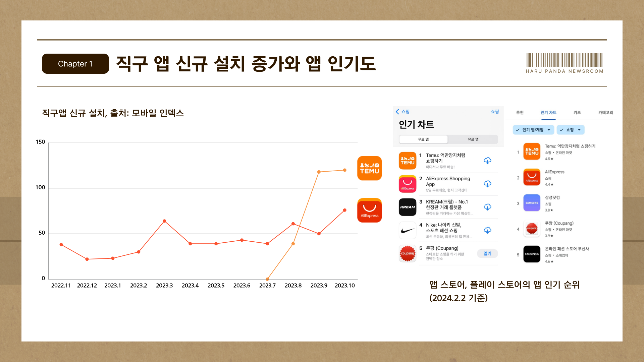Click the Coupang icon in App Store list
644x362 pixels.
coord(407,253)
